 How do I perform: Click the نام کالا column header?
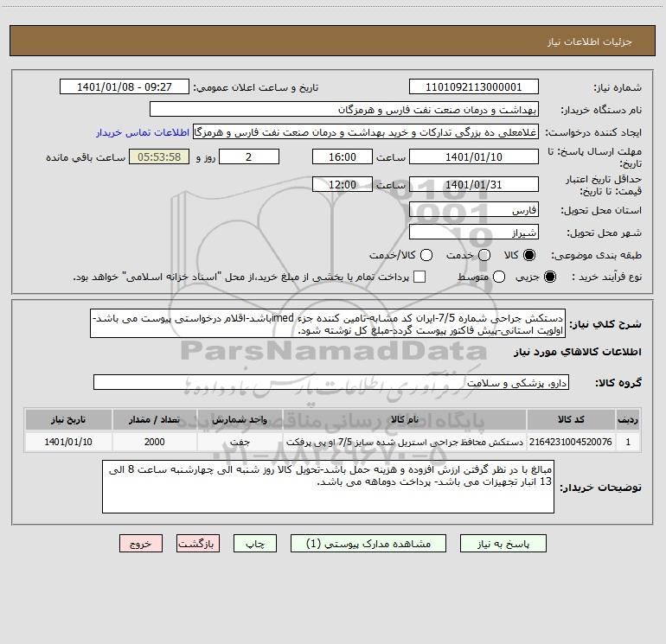[405, 419]
